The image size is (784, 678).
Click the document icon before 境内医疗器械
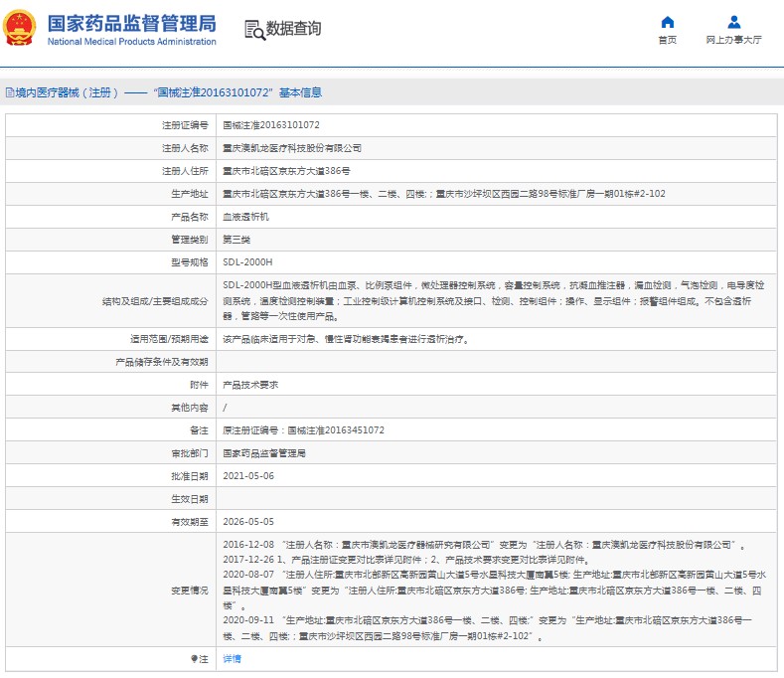tap(10, 92)
